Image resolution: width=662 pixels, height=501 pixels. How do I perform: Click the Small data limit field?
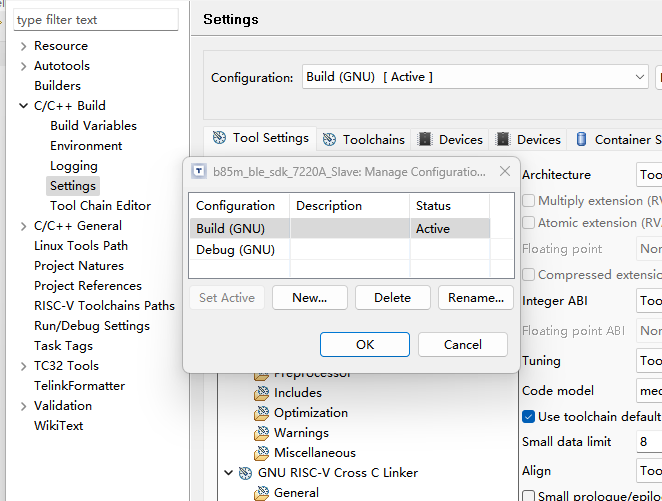[x=649, y=441]
